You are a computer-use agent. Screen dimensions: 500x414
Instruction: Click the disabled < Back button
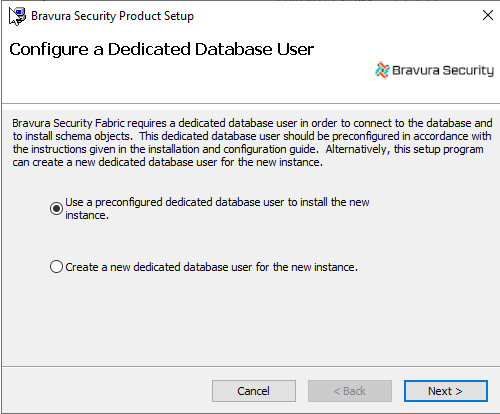[350, 391]
